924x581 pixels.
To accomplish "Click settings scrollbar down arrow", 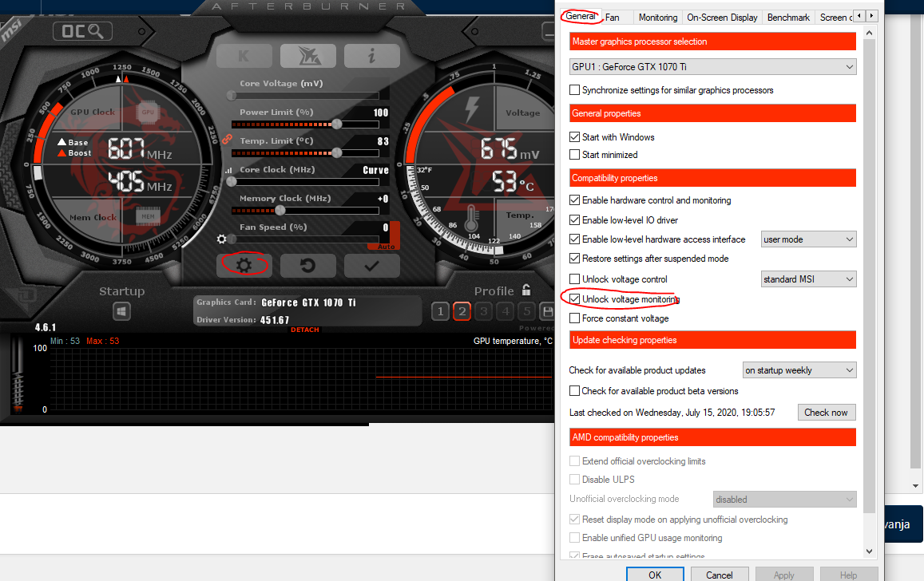I will pos(869,551).
